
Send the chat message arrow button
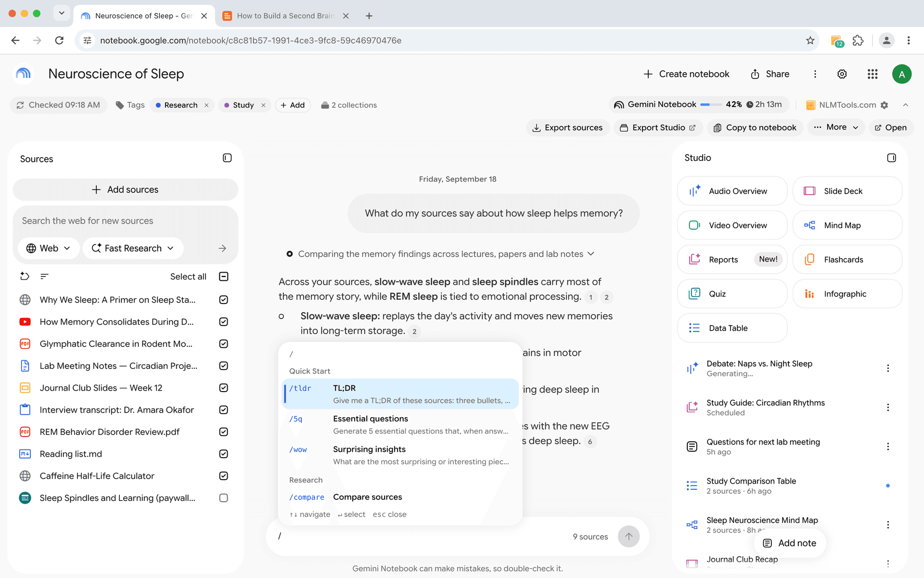(629, 537)
